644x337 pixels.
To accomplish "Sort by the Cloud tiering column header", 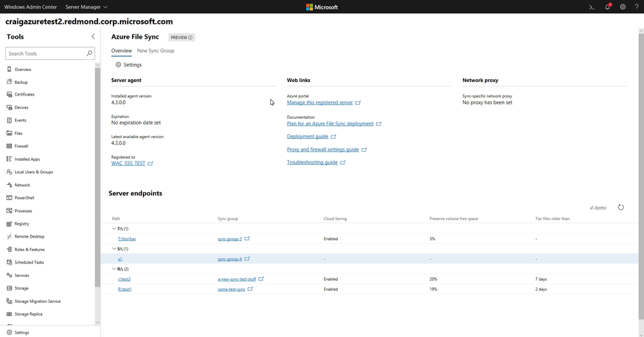I will (x=335, y=219).
